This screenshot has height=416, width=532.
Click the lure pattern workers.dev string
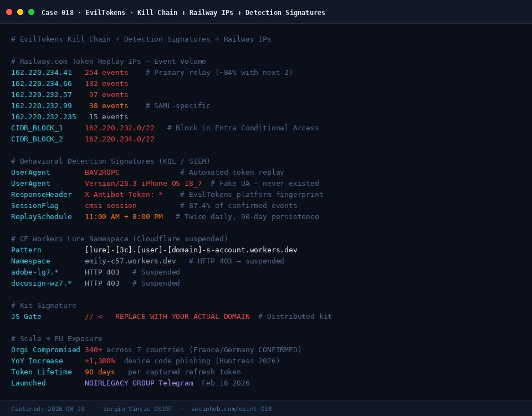(x=191, y=250)
